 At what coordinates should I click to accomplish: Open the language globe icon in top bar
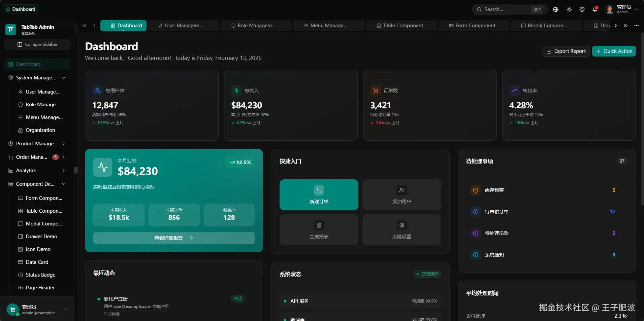(556, 9)
